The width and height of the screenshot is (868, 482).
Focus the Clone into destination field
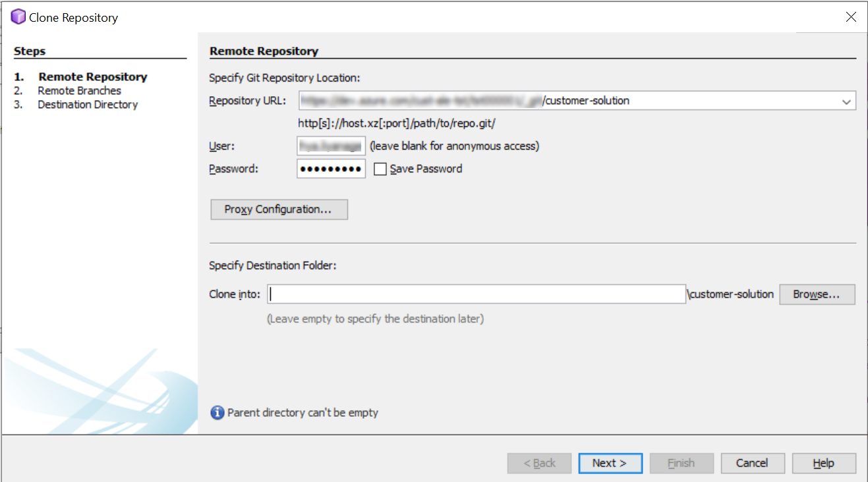tap(477, 294)
